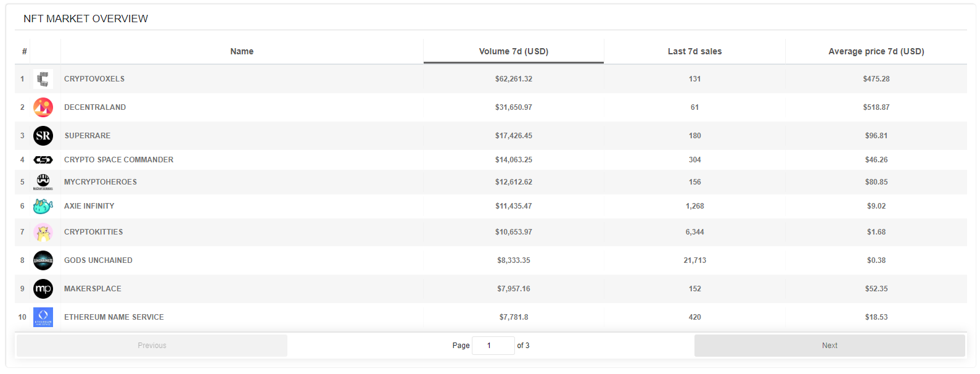Click the MakersPlace mp logo

tap(43, 289)
